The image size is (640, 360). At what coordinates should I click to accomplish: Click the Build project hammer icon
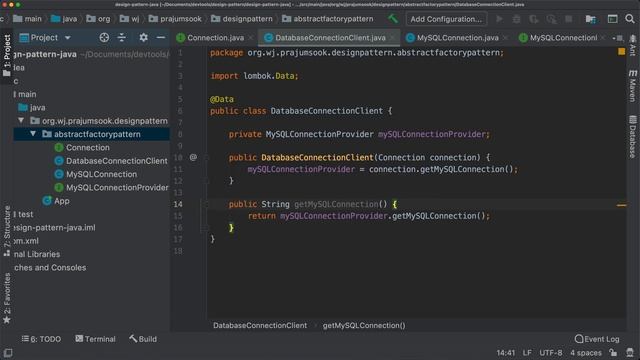[x=393, y=19]
